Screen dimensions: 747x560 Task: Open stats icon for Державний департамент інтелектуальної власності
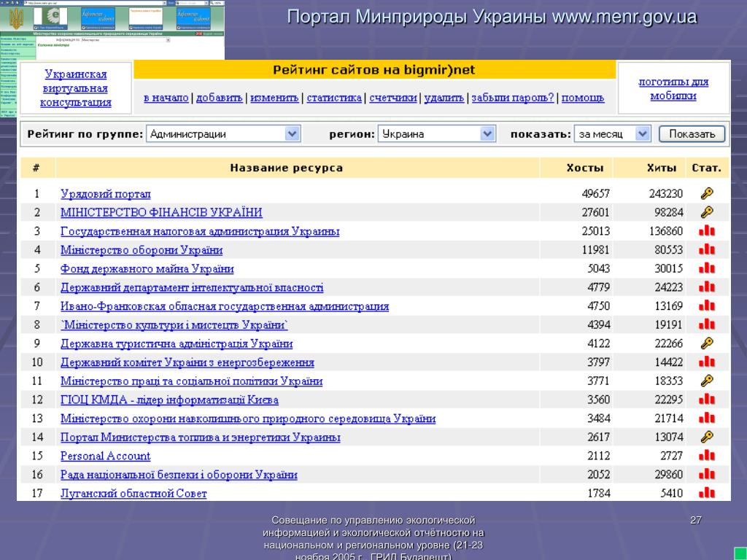point(707,287)
